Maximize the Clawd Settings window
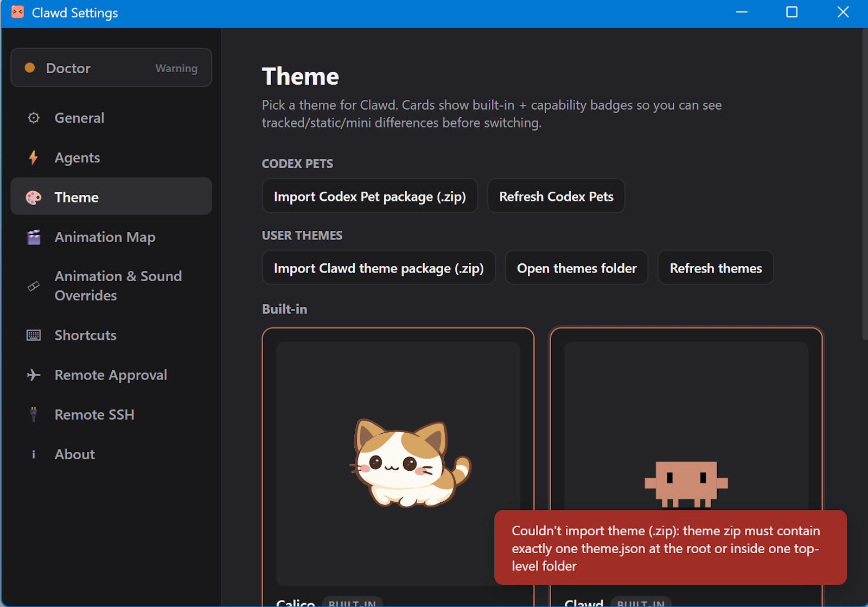Viewport: 868px width, 607px height. click(792, 12)
